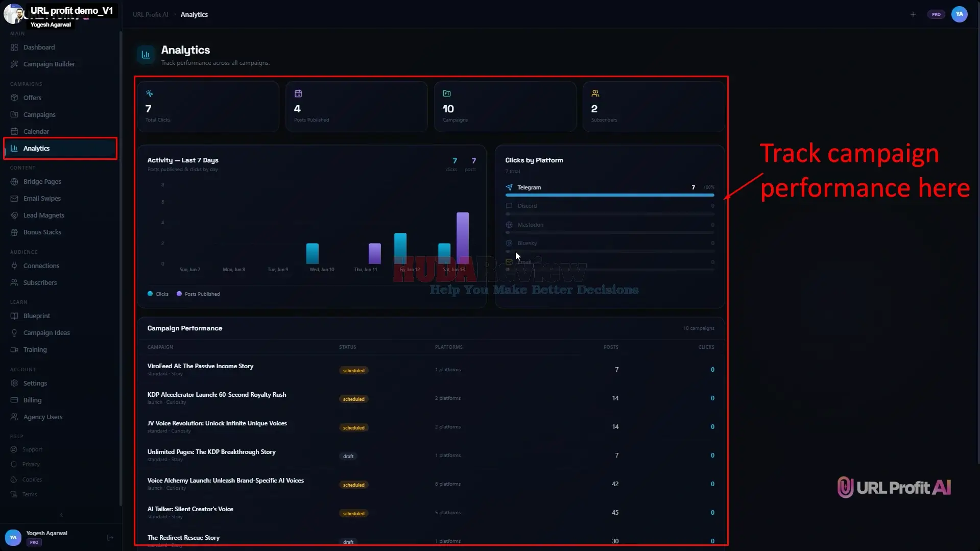Click the Mastodon platform icon
Viewport: 980px width, 551px height.
coord(509,225)
